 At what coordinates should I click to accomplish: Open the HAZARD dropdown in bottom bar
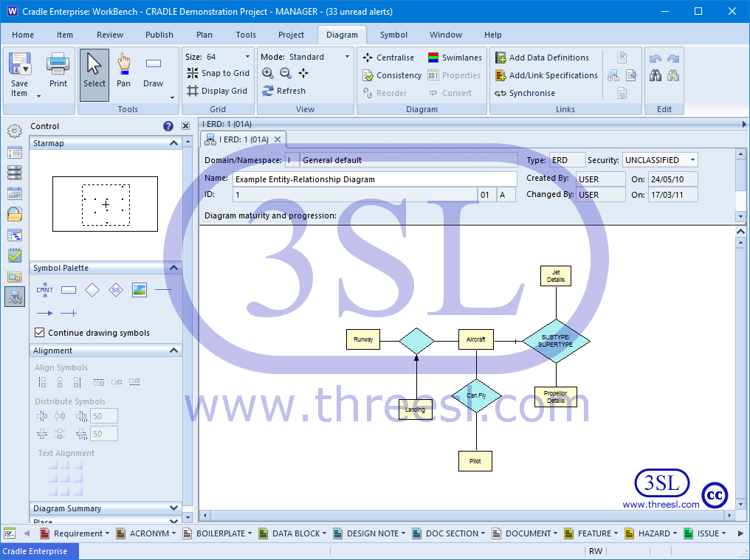(x=675, y=533)
